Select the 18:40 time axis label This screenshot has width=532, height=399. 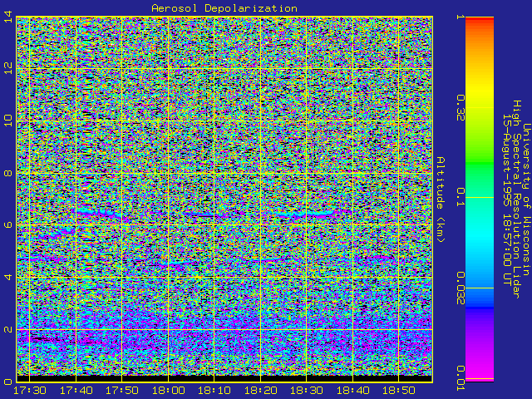coord(352,391)
